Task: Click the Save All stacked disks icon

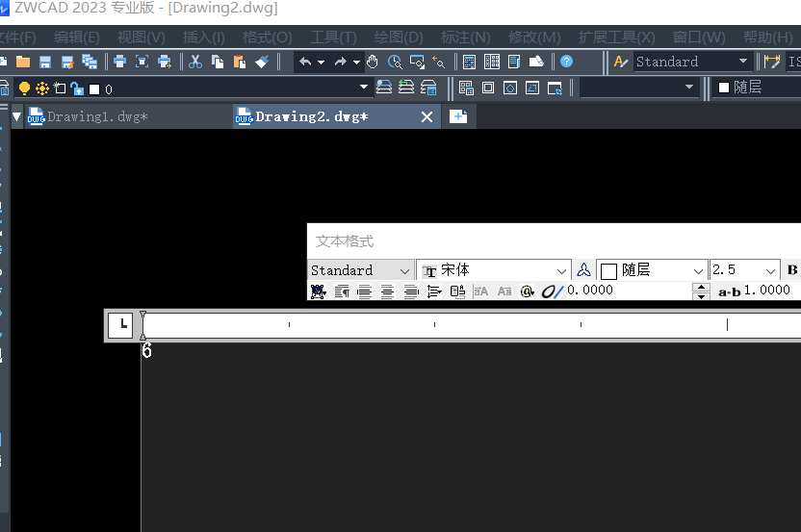Action: pyautogui.click(x=90, y=62)
